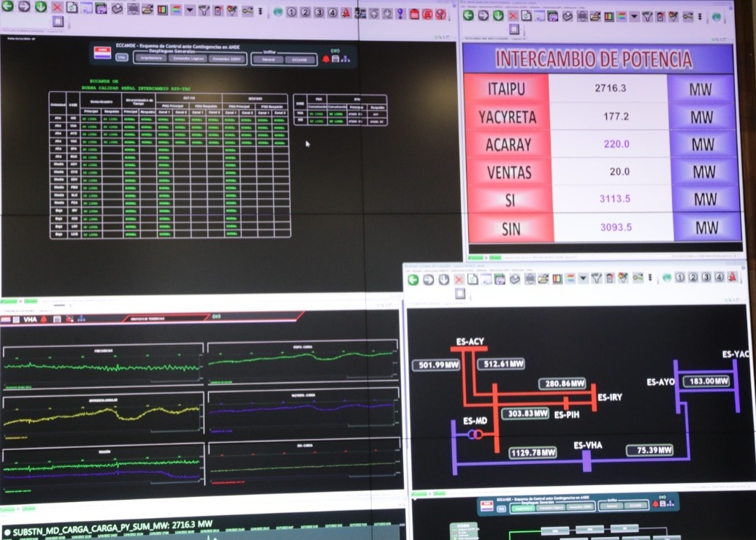Click the YACYRETA value 177.2
Screen dimensions: 756x540
(x=616, y=116)
